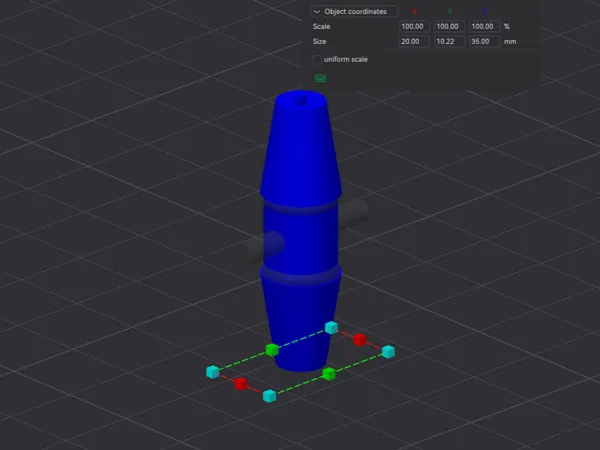The image size is (600, 450).
Task: Click the Size X field showing 20.00
Action: pos(414,41)
